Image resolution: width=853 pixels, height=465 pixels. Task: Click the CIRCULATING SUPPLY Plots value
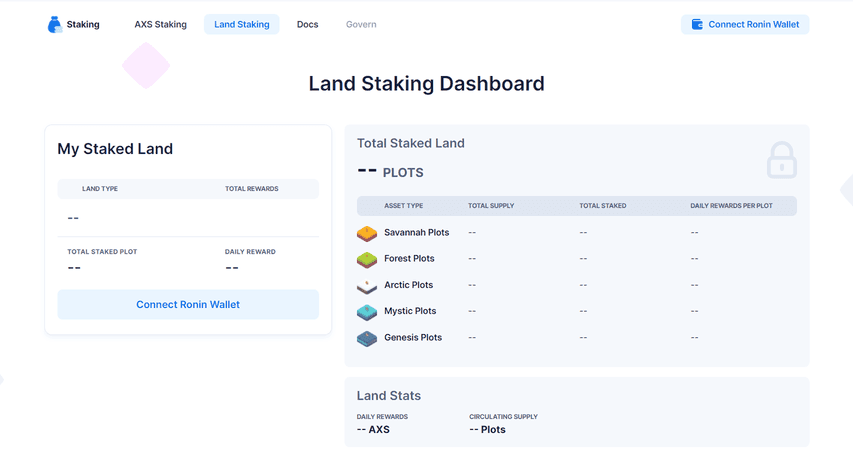487,430
